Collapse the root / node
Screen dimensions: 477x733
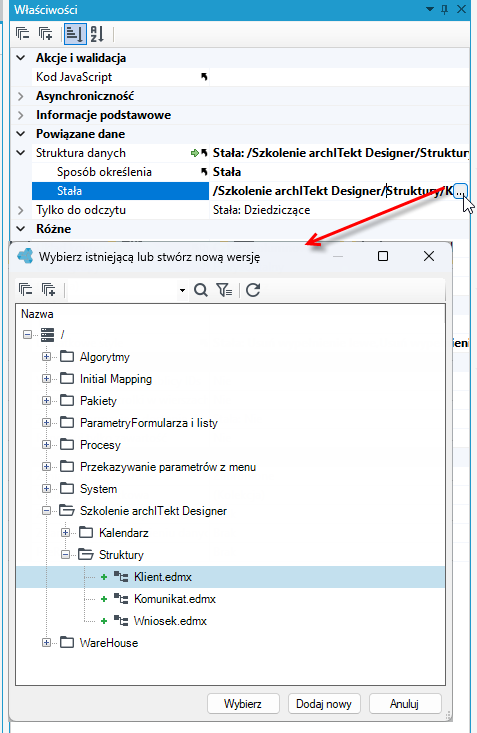coord(27,335)
